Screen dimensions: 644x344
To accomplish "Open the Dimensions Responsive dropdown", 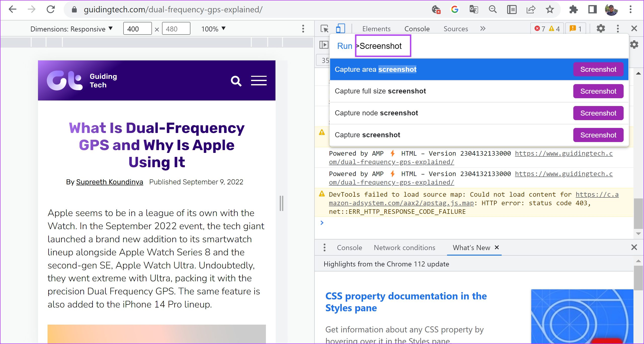I will 71,29.
